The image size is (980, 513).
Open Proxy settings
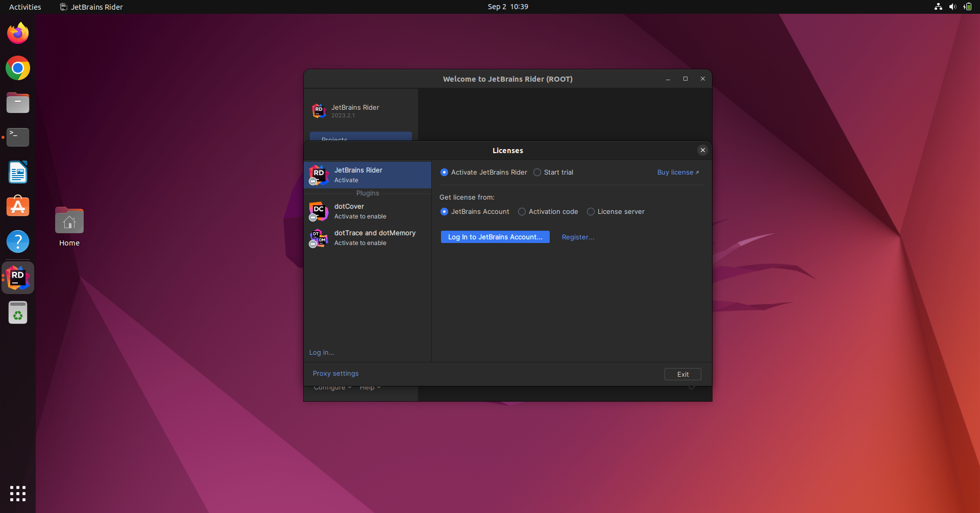335,373
